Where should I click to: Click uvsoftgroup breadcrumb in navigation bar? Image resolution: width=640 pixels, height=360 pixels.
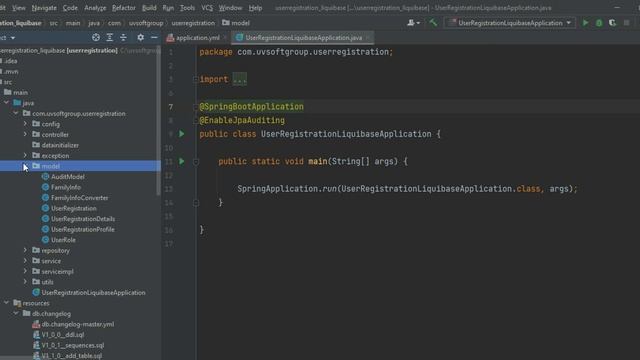(x=146, y=23)
